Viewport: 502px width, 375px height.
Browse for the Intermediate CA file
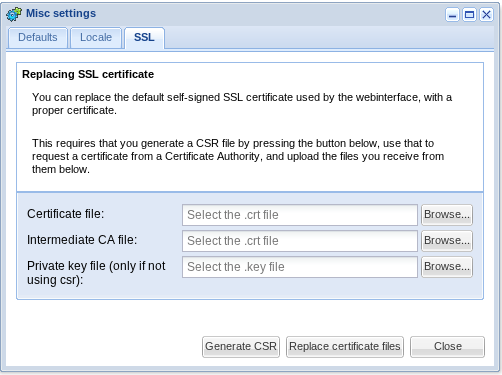click(447, 241)
